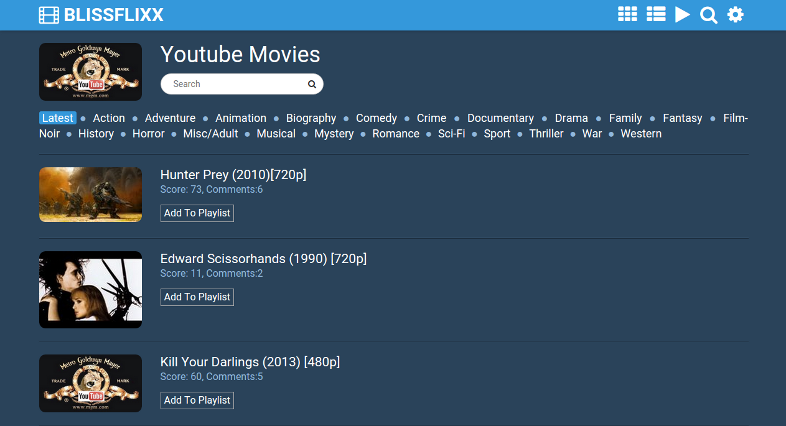
Task: Filter by Crime genre
Action: pyautogui.click(x=432, y=118)
